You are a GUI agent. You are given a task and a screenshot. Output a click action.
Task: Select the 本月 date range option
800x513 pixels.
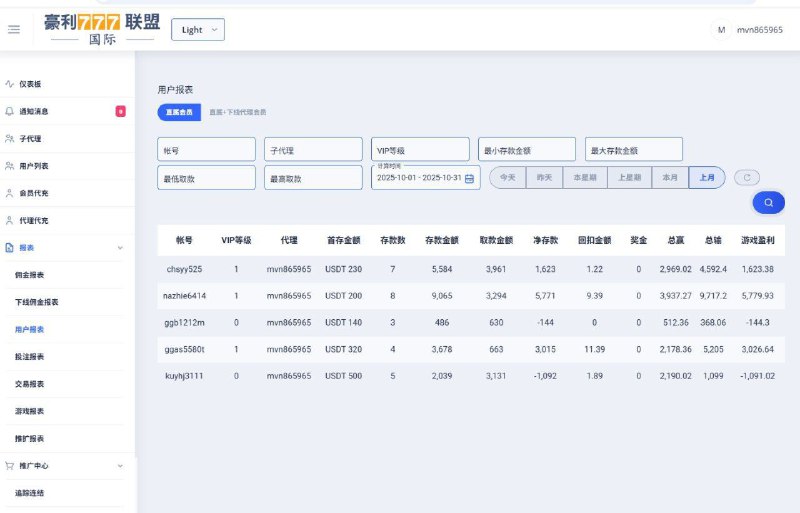coord(670,177)
